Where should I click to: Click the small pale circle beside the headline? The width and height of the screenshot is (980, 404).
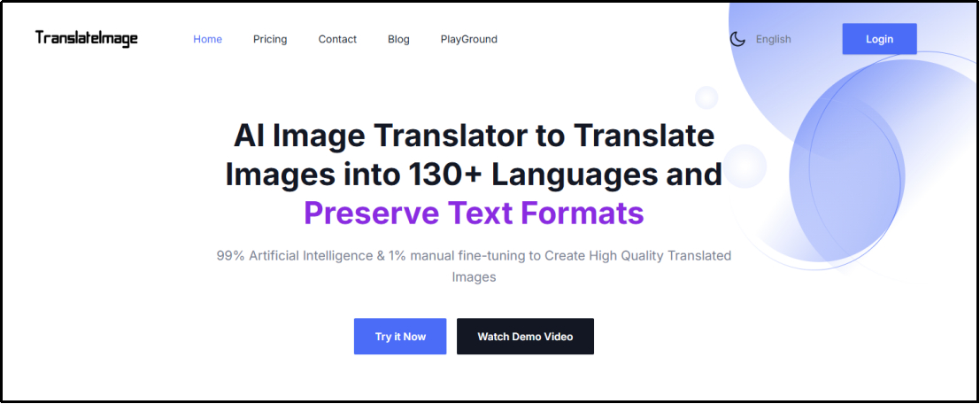tap(745, 166)
